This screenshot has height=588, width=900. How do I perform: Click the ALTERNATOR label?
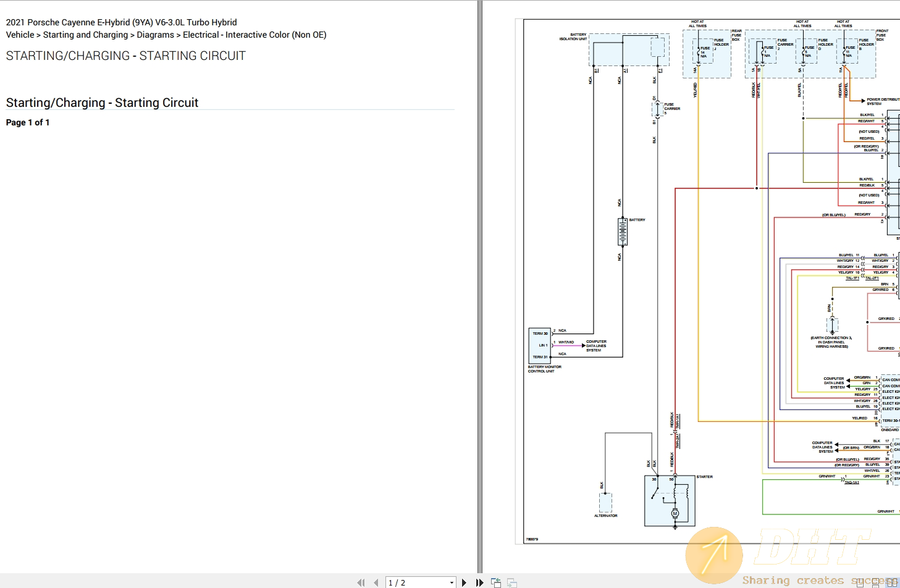[x=605, y=516]
